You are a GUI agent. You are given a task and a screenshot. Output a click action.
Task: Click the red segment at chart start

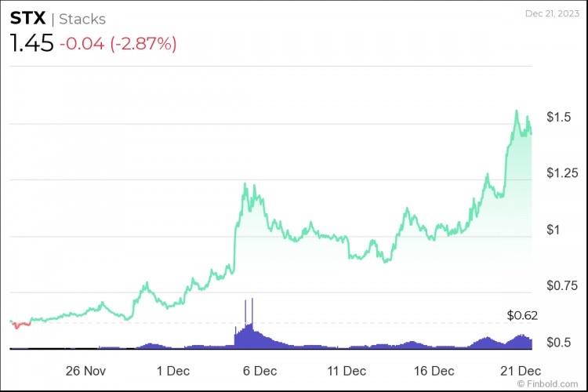pyautogui.click(x=21, y=323)
